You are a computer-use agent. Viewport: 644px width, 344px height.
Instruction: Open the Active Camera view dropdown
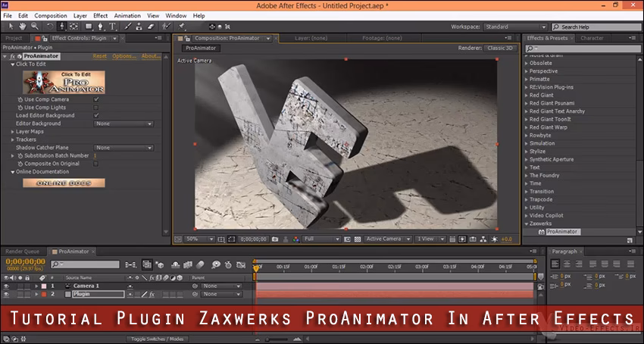coord(388,239)
